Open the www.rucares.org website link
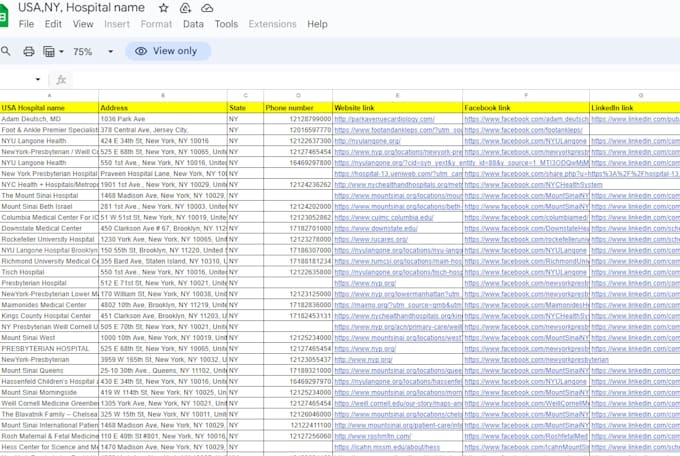 [371, 239]
